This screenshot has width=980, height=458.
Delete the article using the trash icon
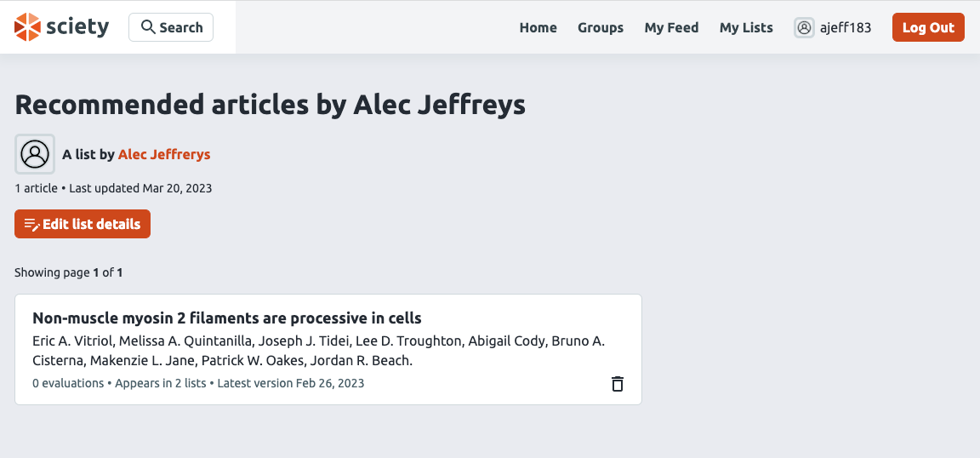point(618,384)
